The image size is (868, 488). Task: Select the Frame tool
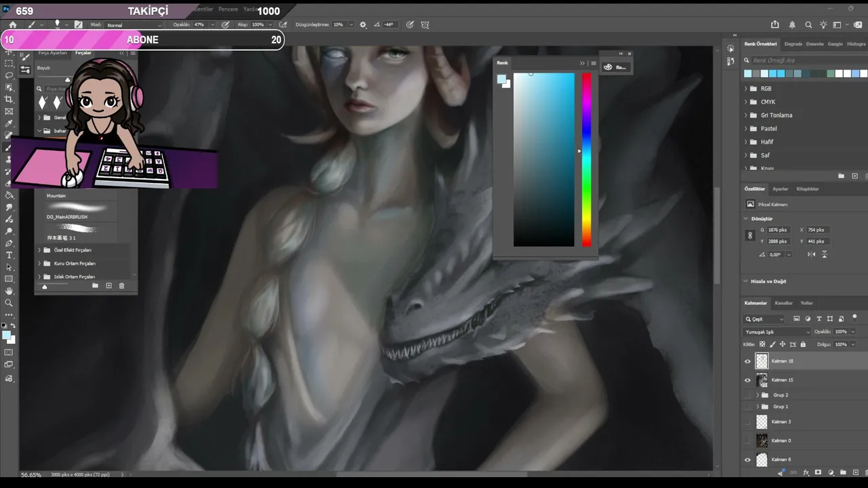(x=9, y=112)
